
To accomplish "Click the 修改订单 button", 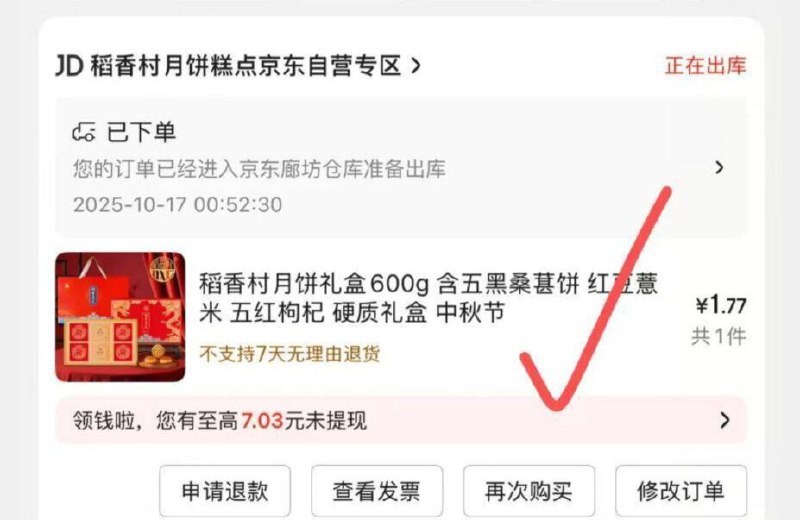I will pyautogui.click(x=681, y=491).
